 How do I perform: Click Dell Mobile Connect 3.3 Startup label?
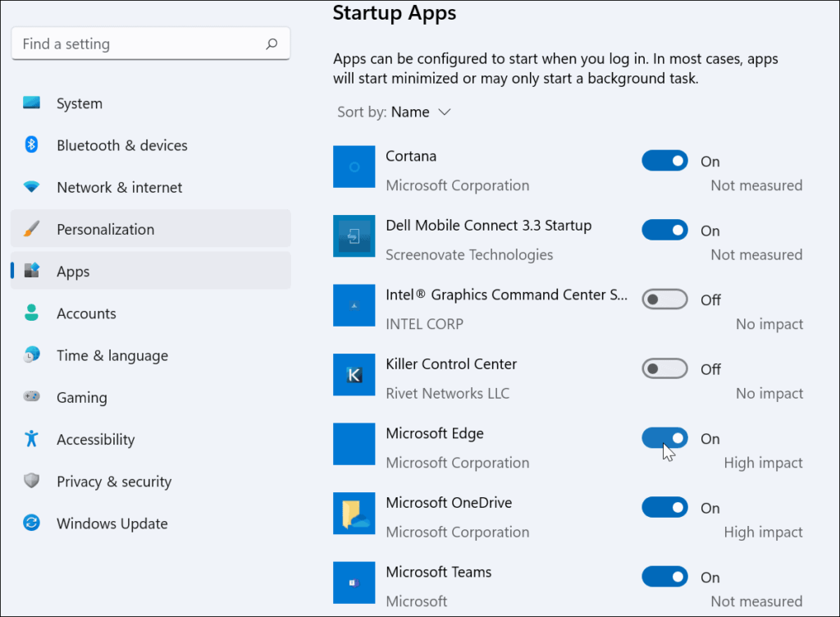click(x=489, y=226)
